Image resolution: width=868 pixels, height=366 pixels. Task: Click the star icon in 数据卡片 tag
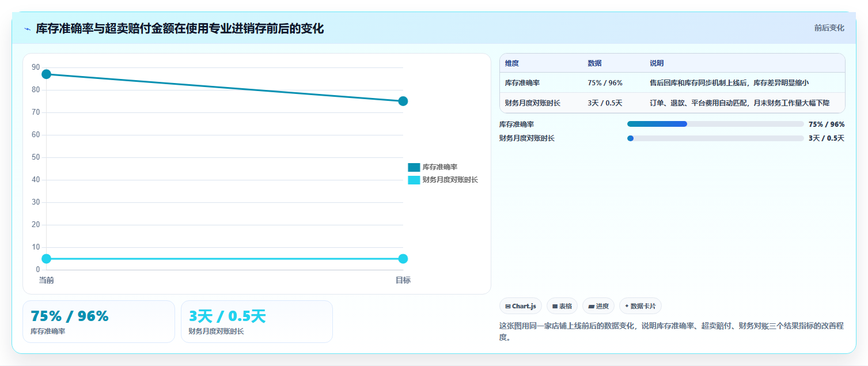[x=627, y=306]
